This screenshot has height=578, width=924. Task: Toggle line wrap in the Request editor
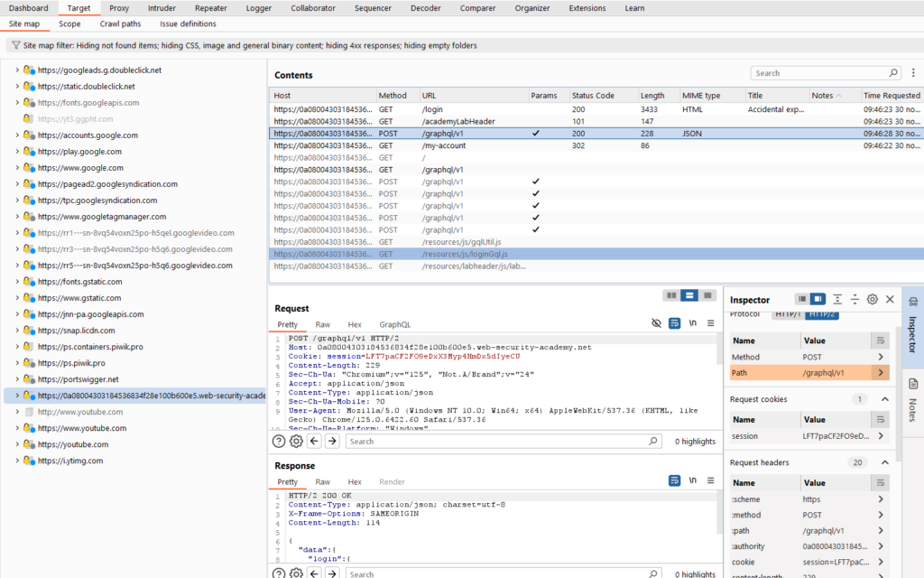(674, 323)
